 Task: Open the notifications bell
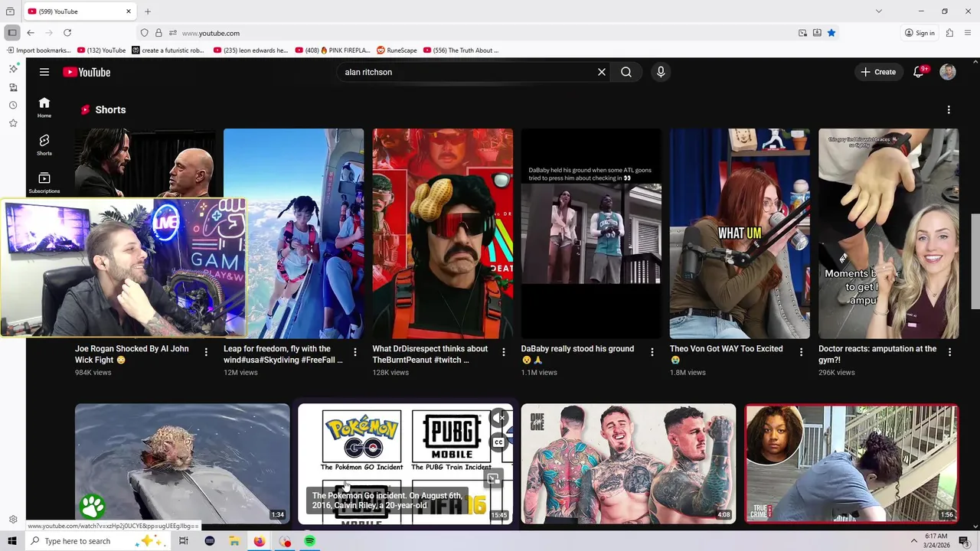919,72
